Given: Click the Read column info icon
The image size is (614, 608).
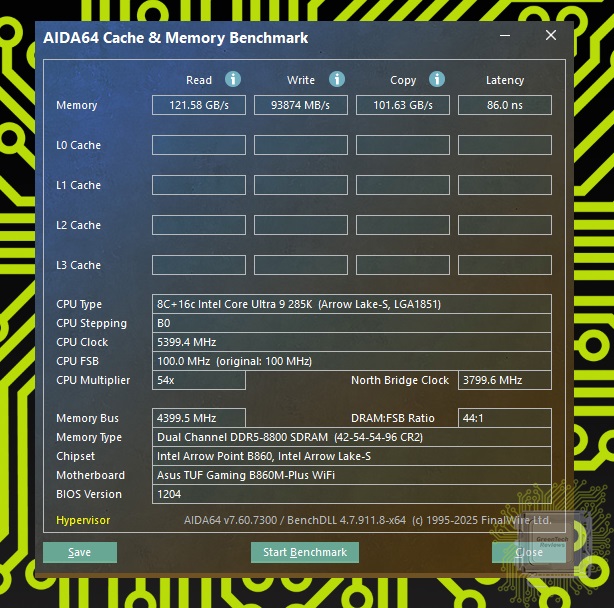Looking at the screenshot, I should click(233, 79).
